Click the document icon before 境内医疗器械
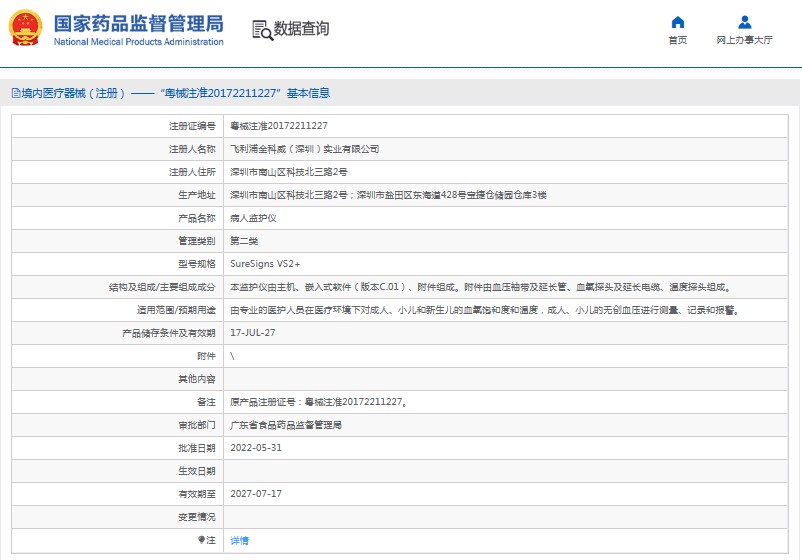This screenshot has width=802, height=560. click(x=15, y=93)
